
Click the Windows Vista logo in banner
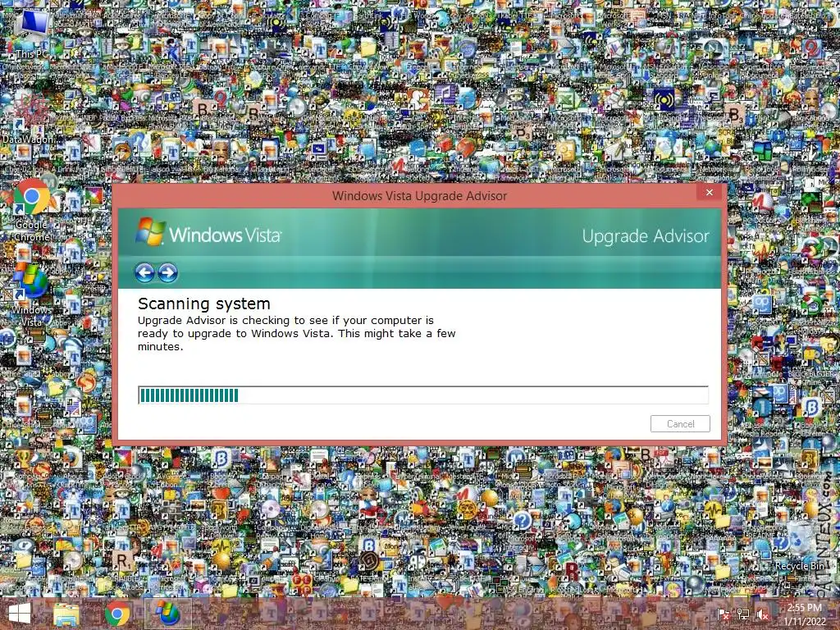point(208,233)
